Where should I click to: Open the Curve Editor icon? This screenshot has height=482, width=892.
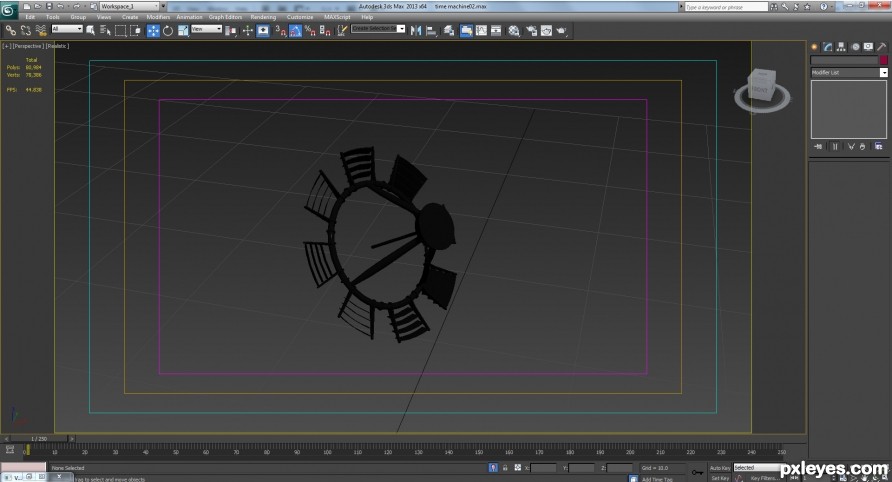pos(481,31)
